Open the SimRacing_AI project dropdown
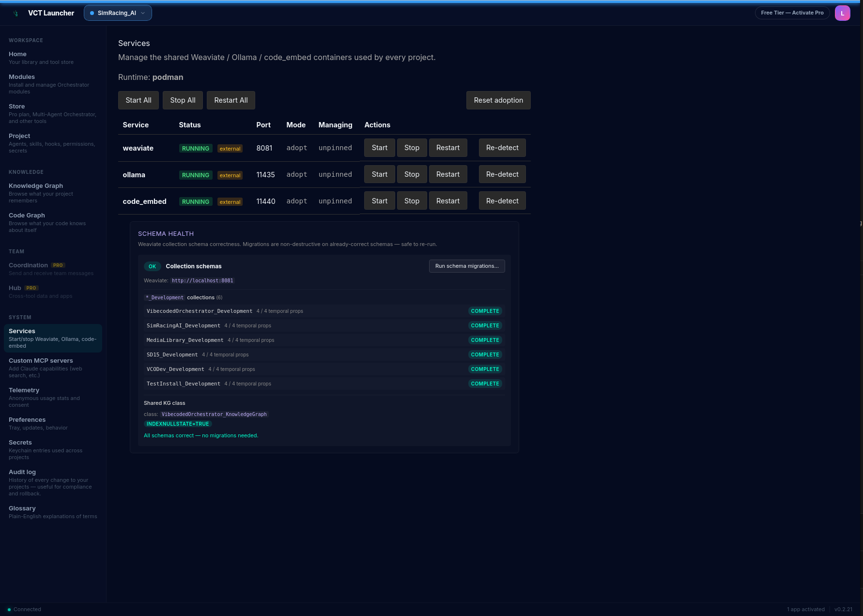The height and width of the screenshot is (616, 863). [x=118, y=13]
